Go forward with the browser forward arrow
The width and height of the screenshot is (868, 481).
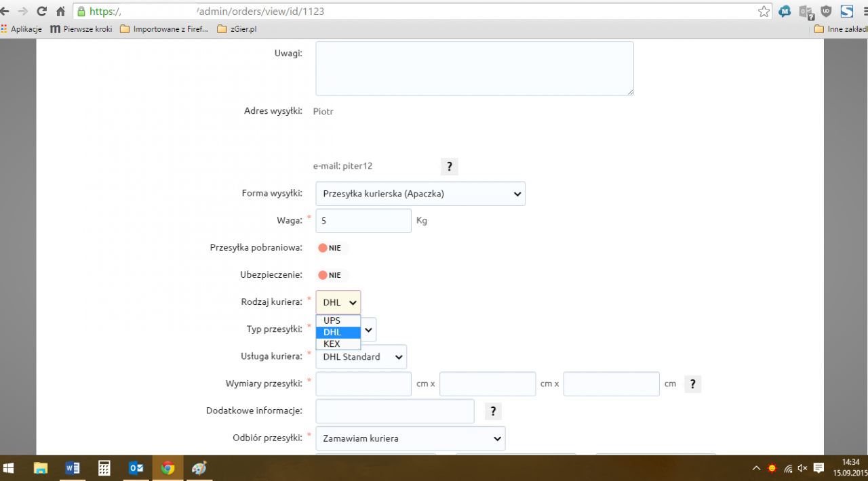pyautogui.click(x=23, y=12)
